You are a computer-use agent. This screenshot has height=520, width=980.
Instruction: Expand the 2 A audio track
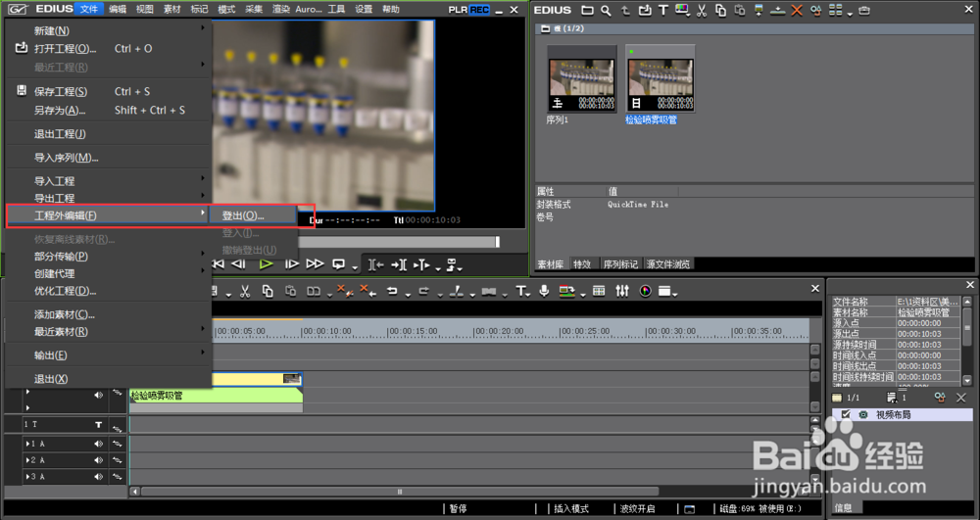pyautogui.click(x=28, y=460)
